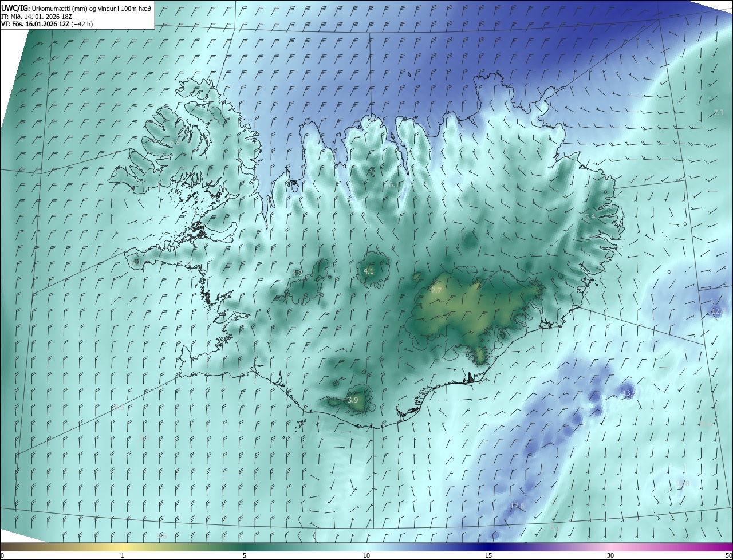Click the colorbar tick label 0
Image resolution: width=733 pixels, height=560 pixels.
coord(2,555)
